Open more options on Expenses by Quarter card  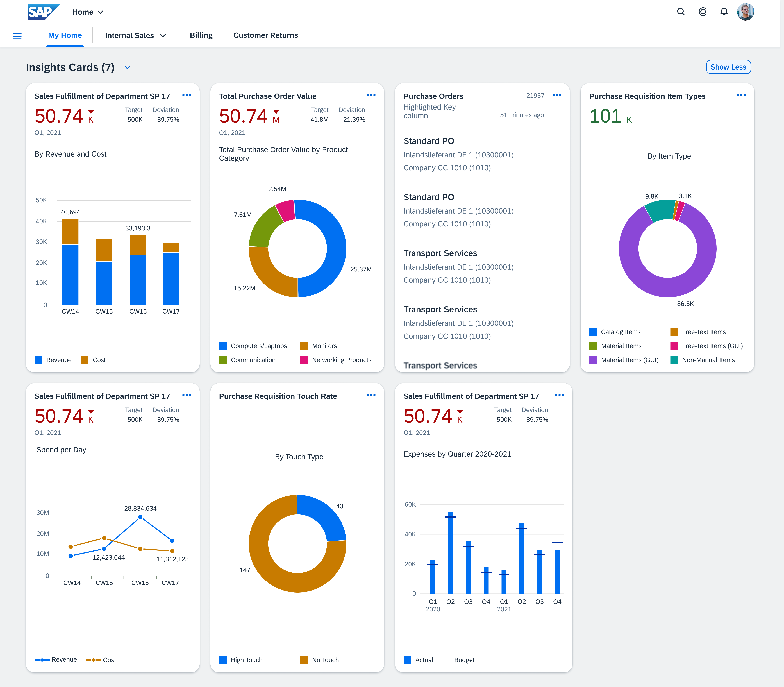click(559, 395)
